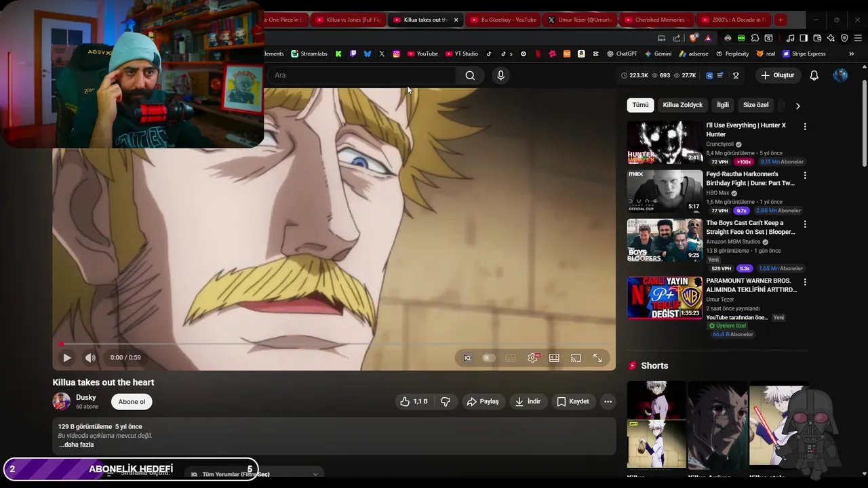Open a new browser tab
Viewport: 868px width, 488px height.
[781, 20]
